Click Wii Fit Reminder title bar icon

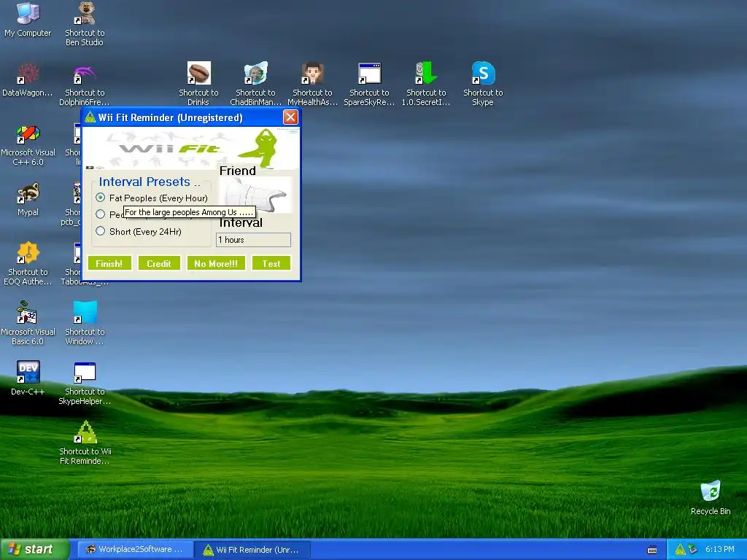coord(90,117)
